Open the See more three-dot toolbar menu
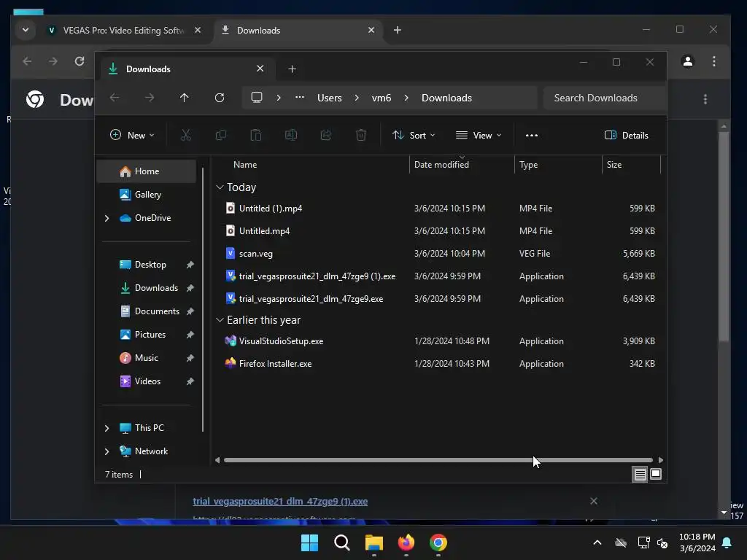This screenshot has width=747, height=560. [x=532, y=135]
